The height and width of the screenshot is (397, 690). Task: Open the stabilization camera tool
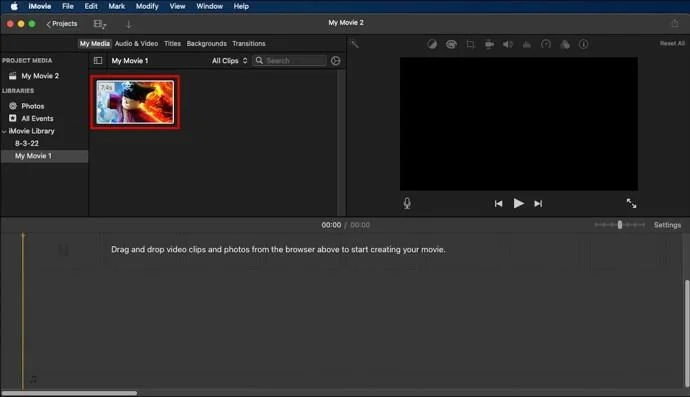tap(489, 44)
